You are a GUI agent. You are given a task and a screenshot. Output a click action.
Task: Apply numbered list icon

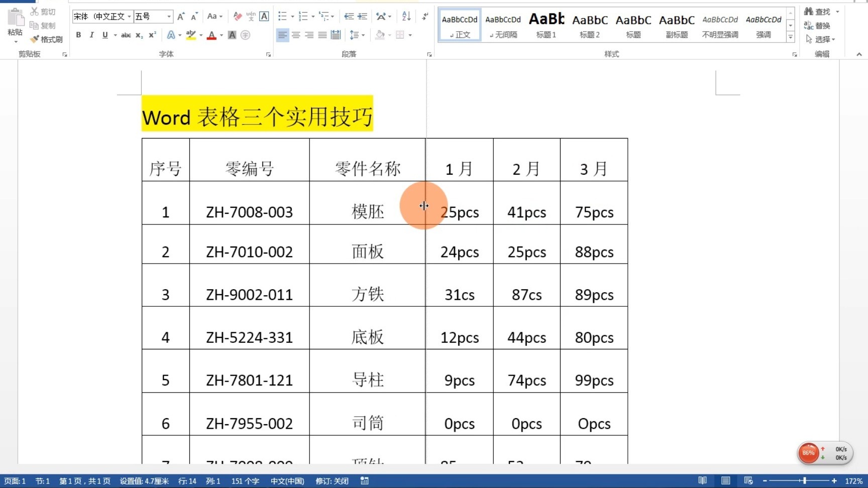pos(303,17)
